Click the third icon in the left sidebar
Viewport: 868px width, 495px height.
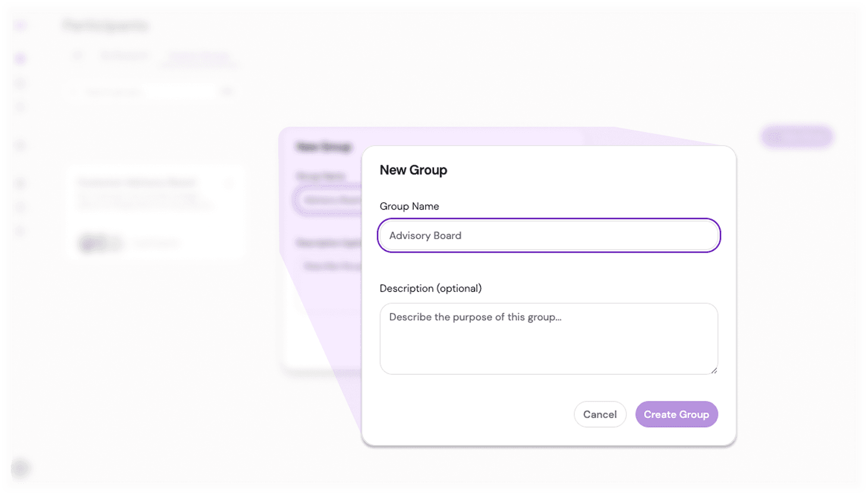[x=20, y=83]
